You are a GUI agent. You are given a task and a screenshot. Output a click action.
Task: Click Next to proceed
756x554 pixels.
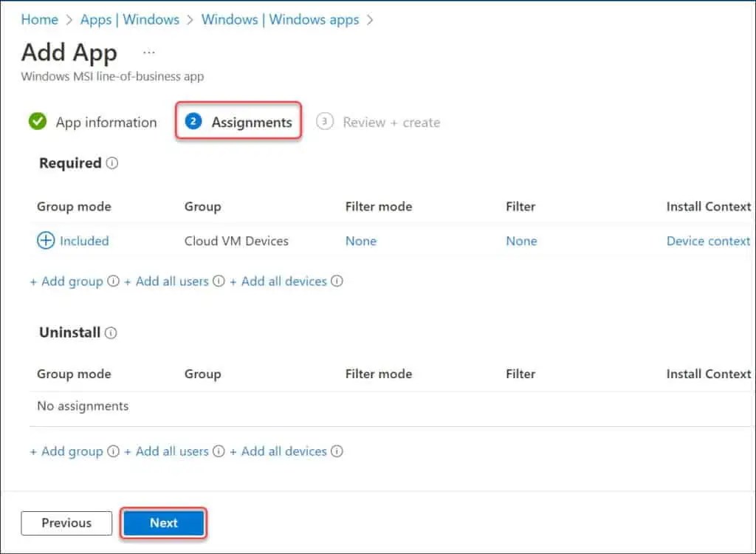(162, 523)
